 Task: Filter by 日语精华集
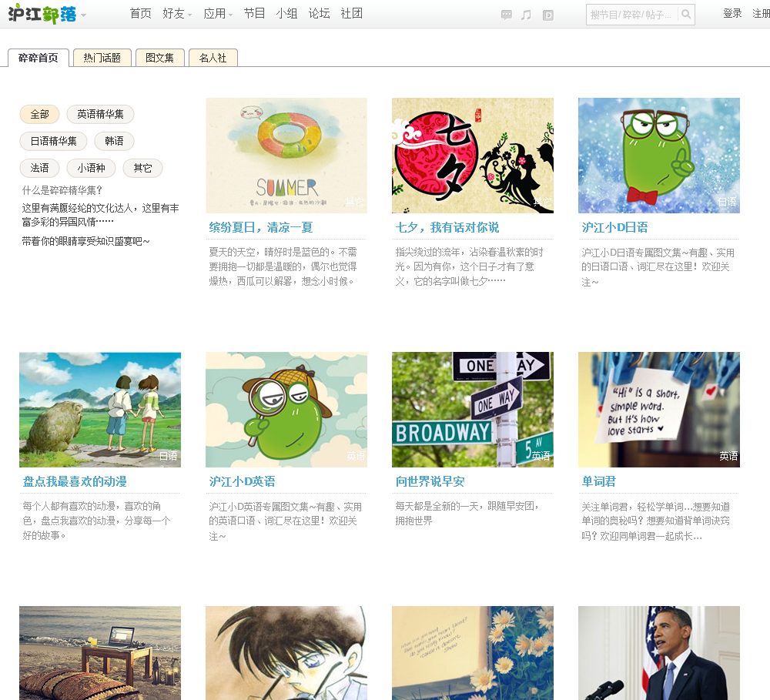tap(54, 142)
